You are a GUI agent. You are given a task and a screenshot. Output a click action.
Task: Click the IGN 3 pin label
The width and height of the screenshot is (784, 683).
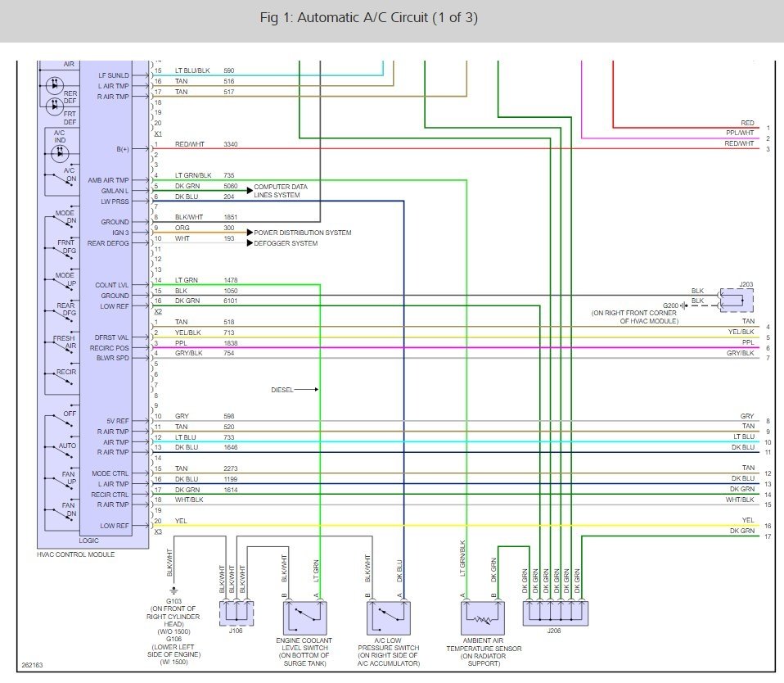pos(120,233)
